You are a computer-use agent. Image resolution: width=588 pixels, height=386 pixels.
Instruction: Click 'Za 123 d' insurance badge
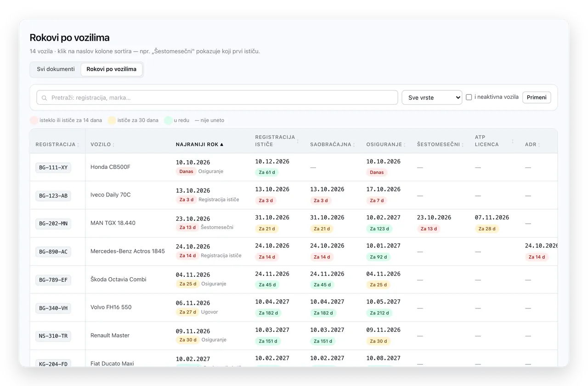(x=379, y=229)
